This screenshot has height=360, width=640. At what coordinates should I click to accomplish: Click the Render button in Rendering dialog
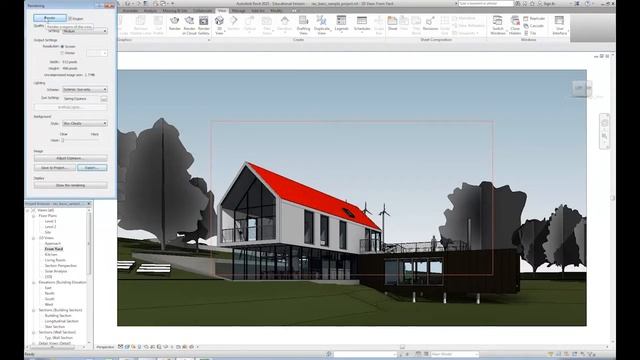50,18
